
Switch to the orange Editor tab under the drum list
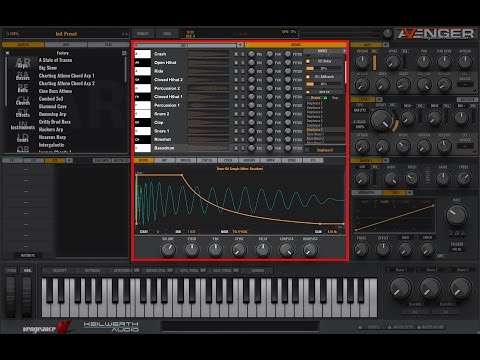(143, 160)
